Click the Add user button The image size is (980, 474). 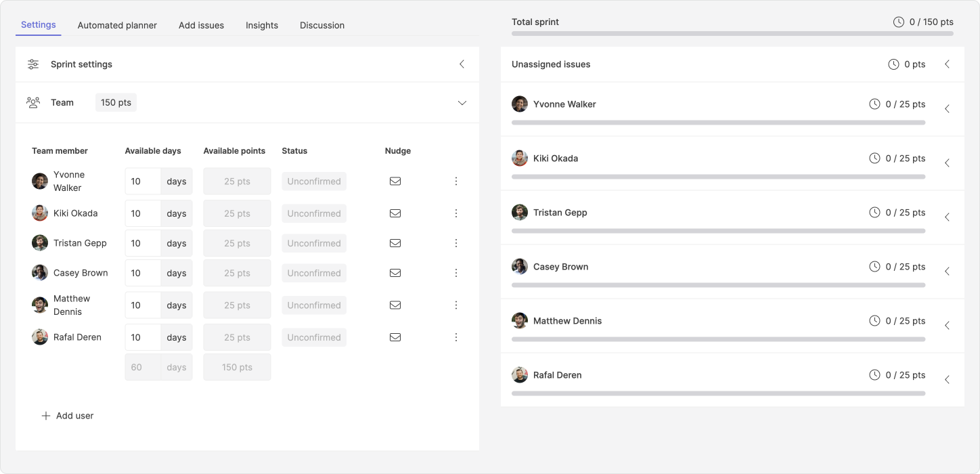pos(68,416)
